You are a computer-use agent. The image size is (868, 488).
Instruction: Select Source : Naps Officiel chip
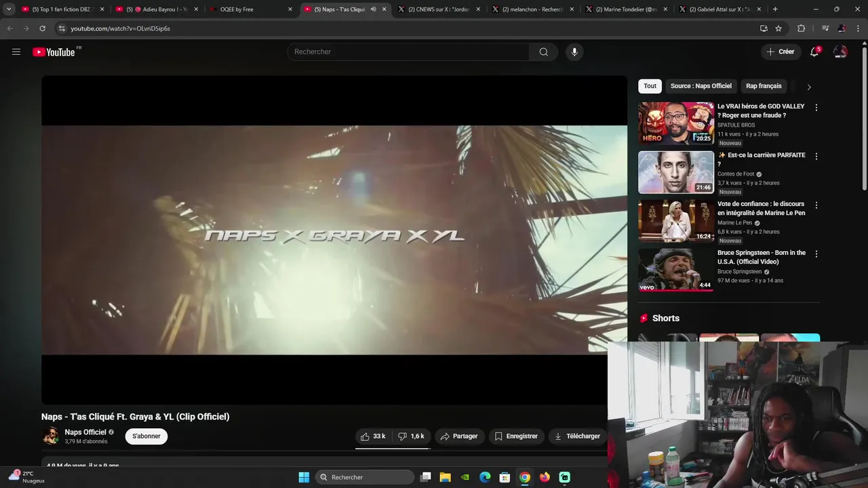[x=701, y=86]
